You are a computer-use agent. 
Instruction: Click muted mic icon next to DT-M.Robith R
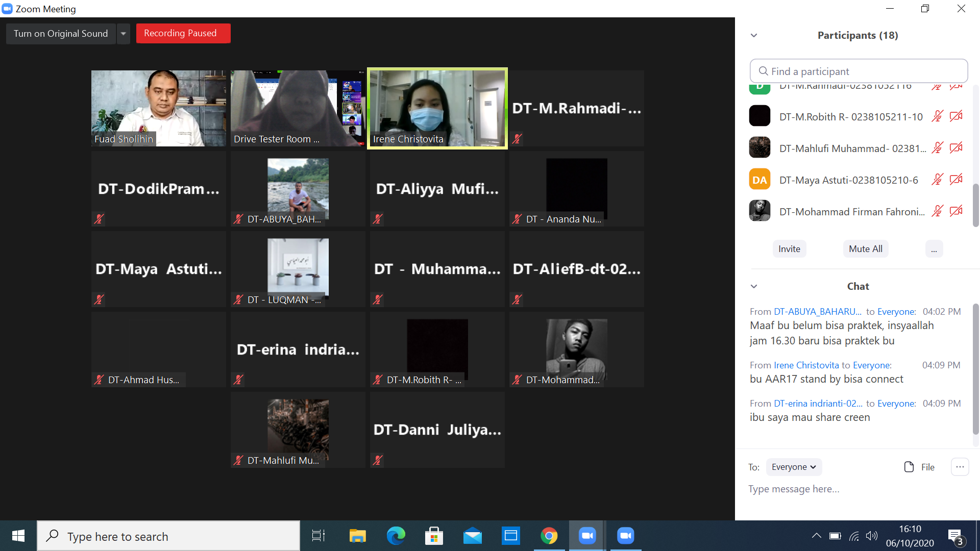click(x=937, y=116)
